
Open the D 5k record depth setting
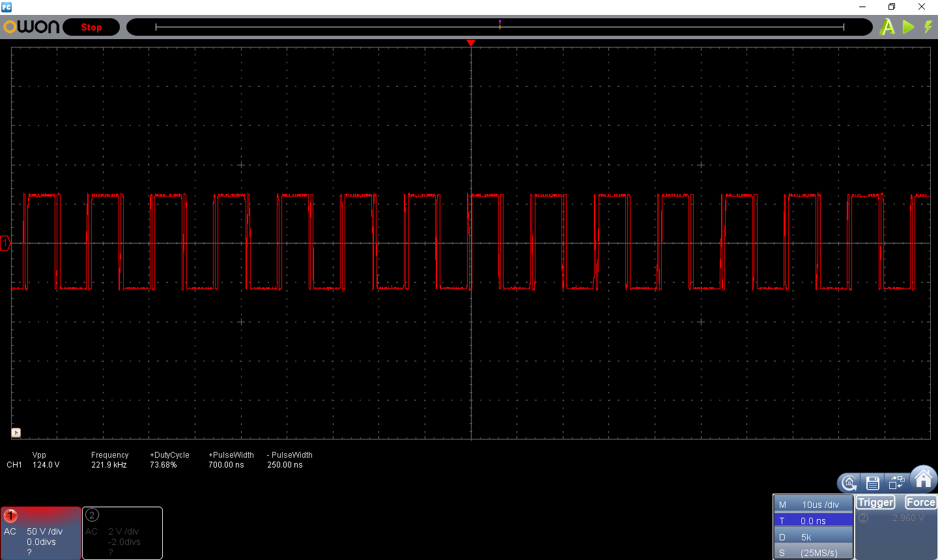click(x=813, y=537)
